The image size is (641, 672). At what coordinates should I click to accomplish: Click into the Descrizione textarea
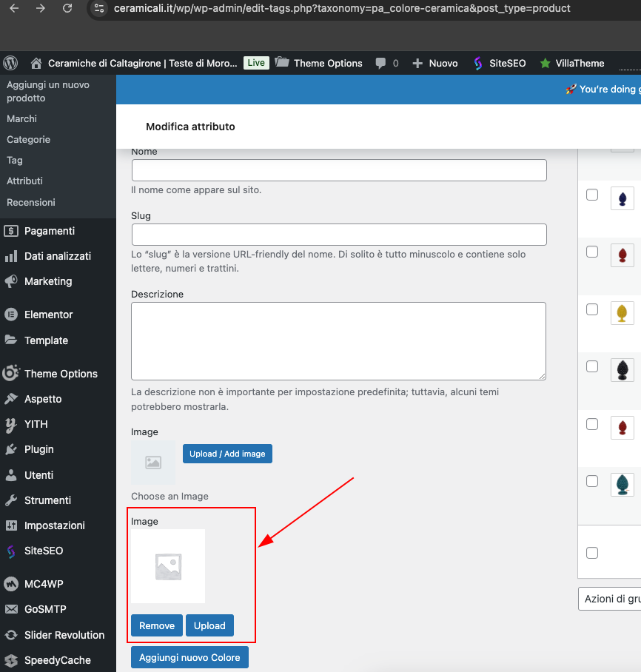tap(339, 341)
